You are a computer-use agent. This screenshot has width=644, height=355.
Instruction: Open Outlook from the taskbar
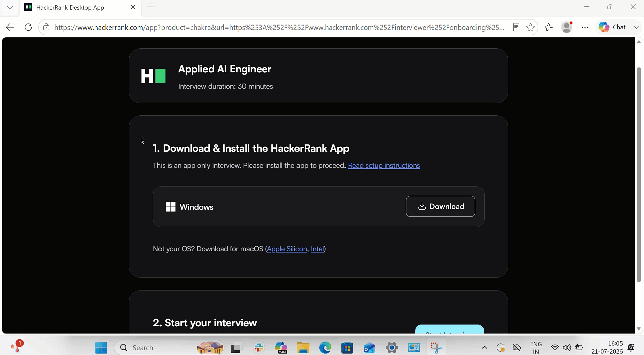[369, 348]
